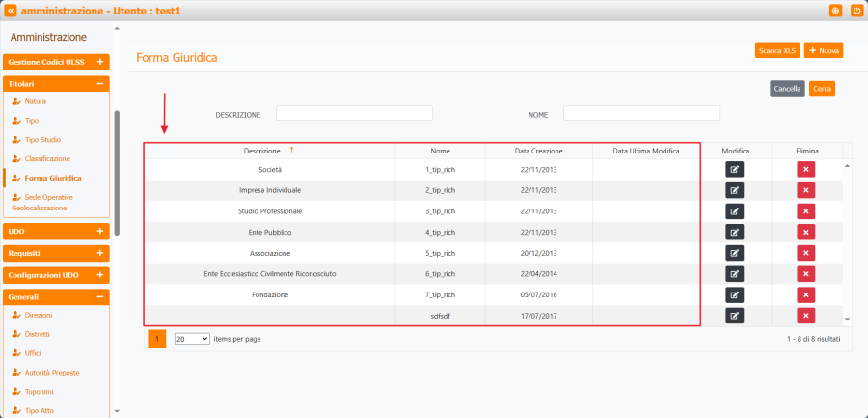Expand the Gestione Codici ULSS section
Image resolution: width=868 pixels, height=418 pixels.
coord(99,62)
